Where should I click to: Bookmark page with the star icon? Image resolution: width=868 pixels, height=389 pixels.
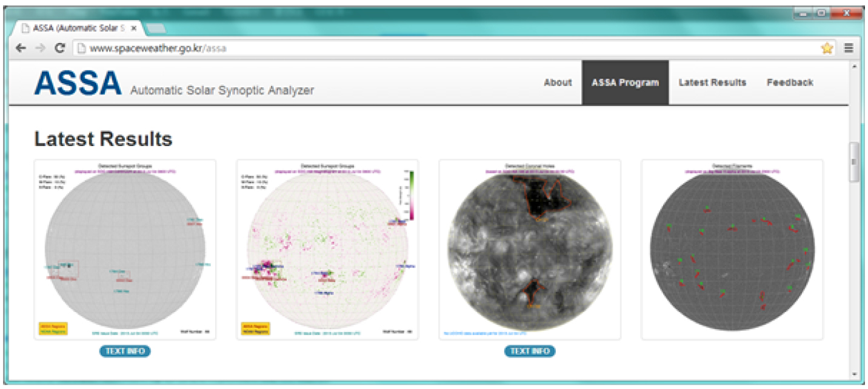pyautogui.click(x=827, y=48)
